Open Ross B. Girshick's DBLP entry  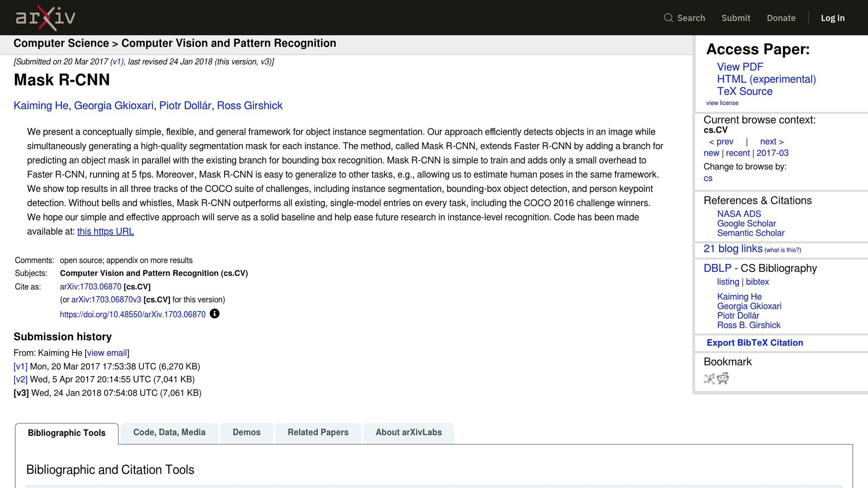pos(748,325)
